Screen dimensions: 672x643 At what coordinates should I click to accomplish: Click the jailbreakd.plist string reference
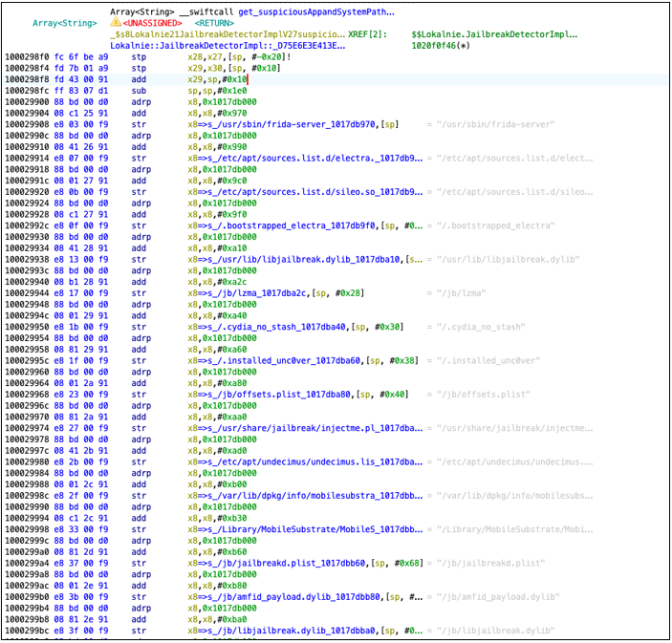[x=284, y=564]
